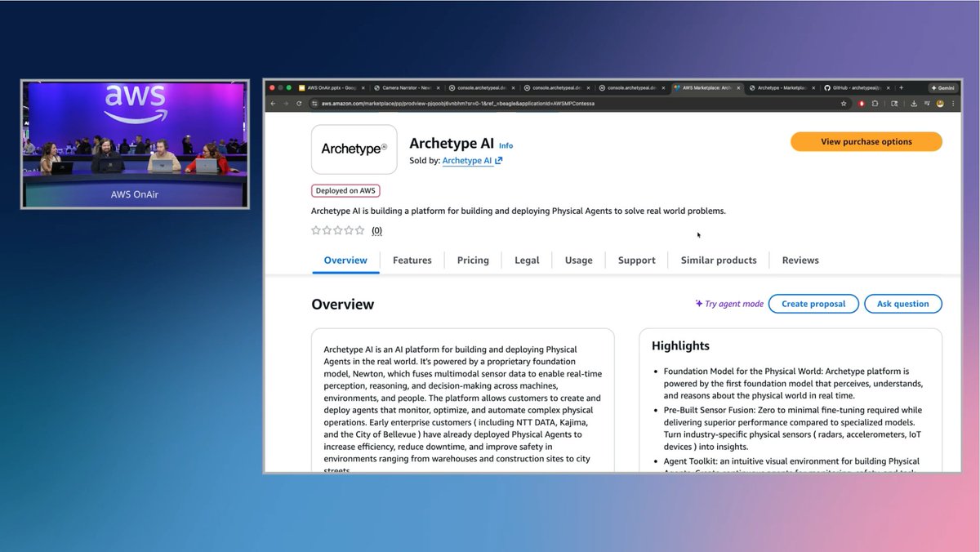Close the GitHub archetypeai tab
This screenshot has height=552, width=980.
pos(888,87)
